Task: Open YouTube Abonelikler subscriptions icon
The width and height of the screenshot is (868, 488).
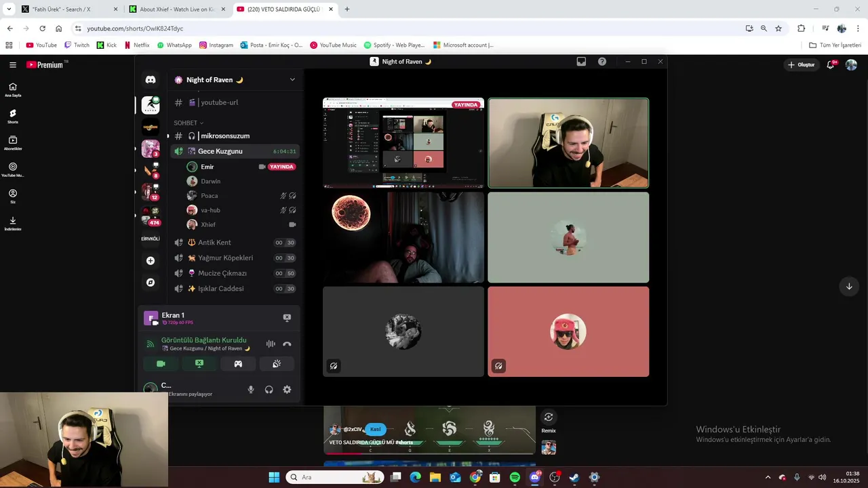Action: 13,142
